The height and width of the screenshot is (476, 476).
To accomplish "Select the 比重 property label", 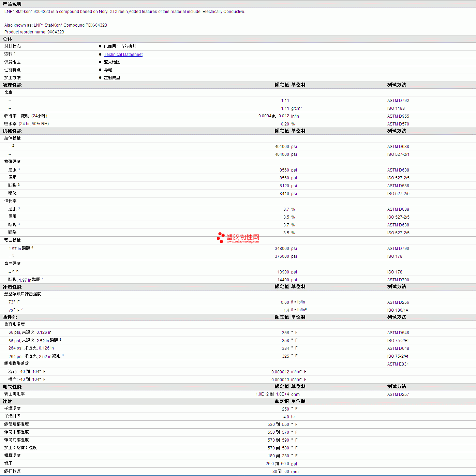I will pos(8,92).
